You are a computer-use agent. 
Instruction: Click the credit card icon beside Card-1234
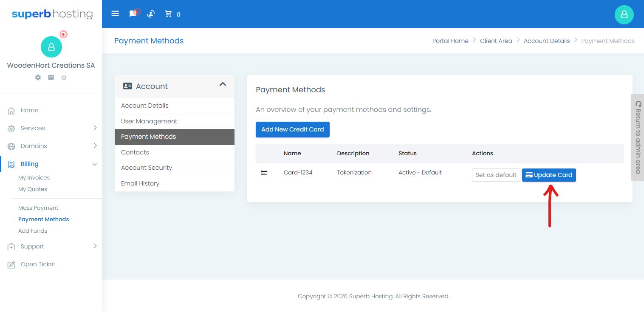coord(264,173)
